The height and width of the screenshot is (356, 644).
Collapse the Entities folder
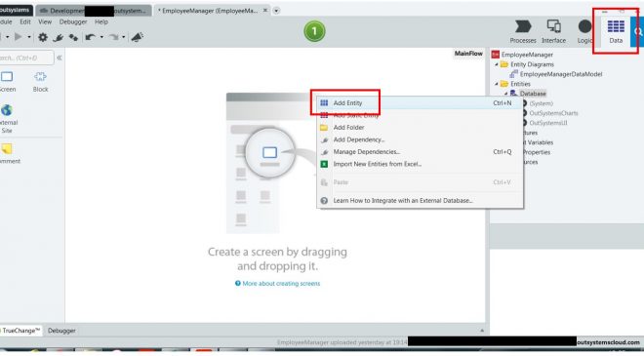(x=496, y=84)
